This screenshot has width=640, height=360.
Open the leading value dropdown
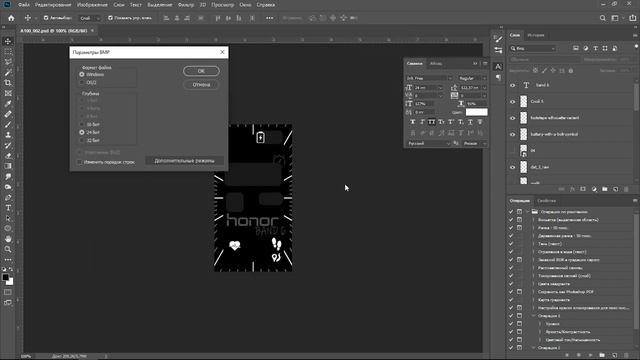(x=484, y=88)
